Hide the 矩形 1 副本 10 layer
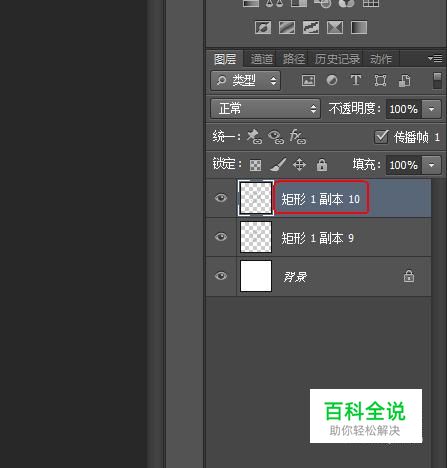 (221, 198)
